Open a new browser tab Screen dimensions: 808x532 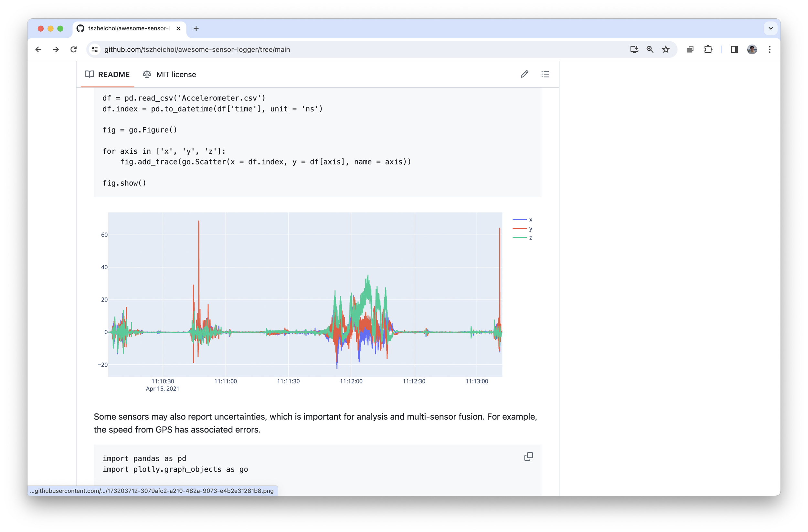[196, 28]
